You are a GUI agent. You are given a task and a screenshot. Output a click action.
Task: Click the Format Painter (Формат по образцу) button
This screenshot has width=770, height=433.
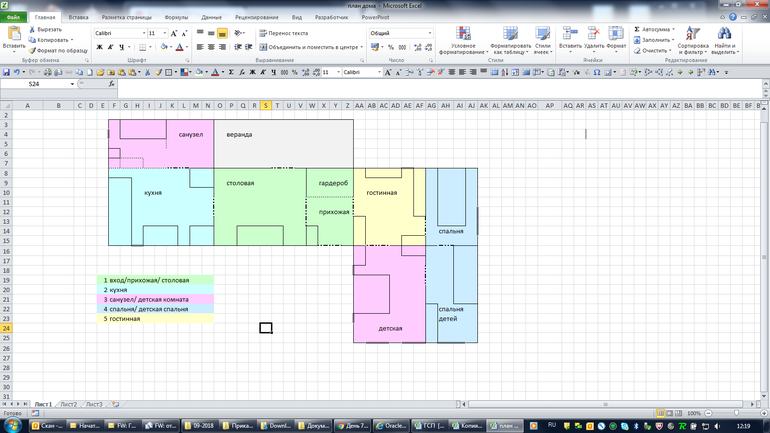click(57, 50)
